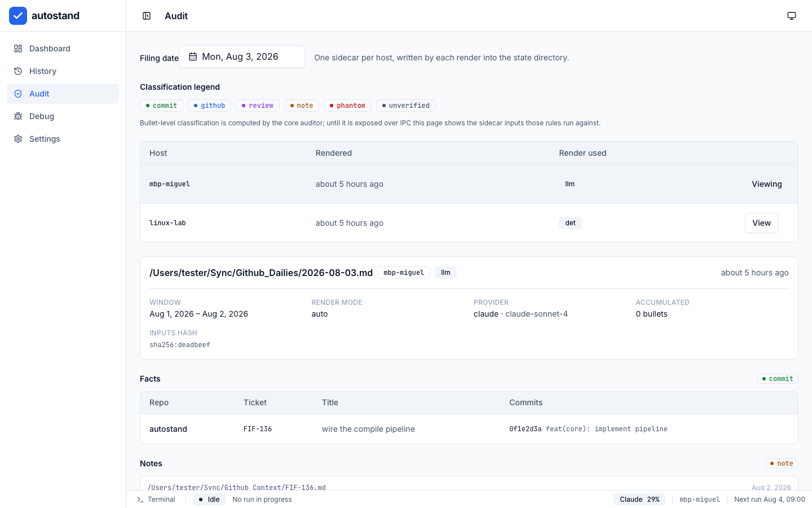
Task: Click the llm badge in mbp-miguel row
Action: [x=570, y=184]
